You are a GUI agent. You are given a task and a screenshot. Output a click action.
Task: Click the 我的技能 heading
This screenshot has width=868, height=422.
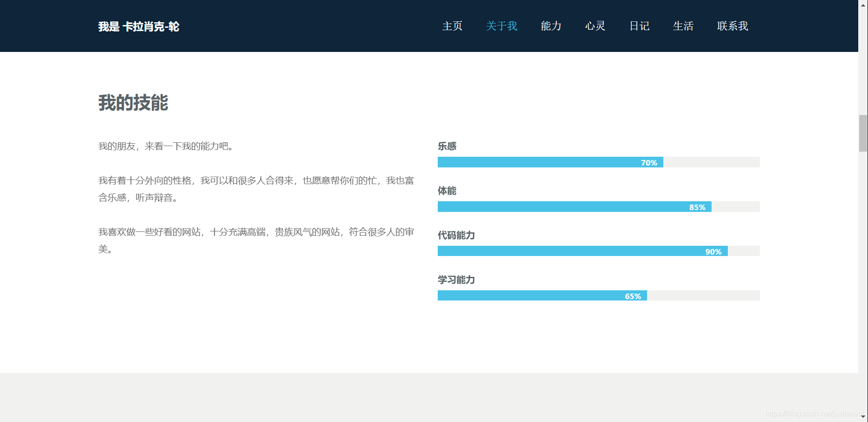point(133,102)
